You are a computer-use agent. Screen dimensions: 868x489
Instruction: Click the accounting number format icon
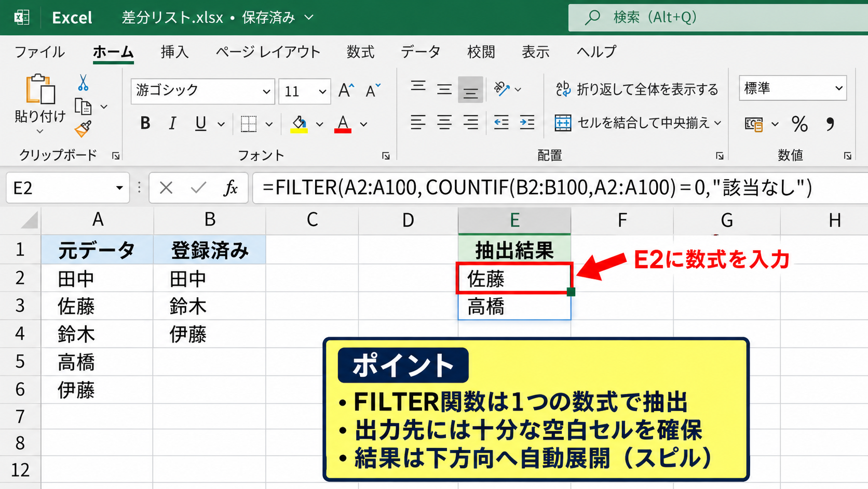[x=754, y=124]
